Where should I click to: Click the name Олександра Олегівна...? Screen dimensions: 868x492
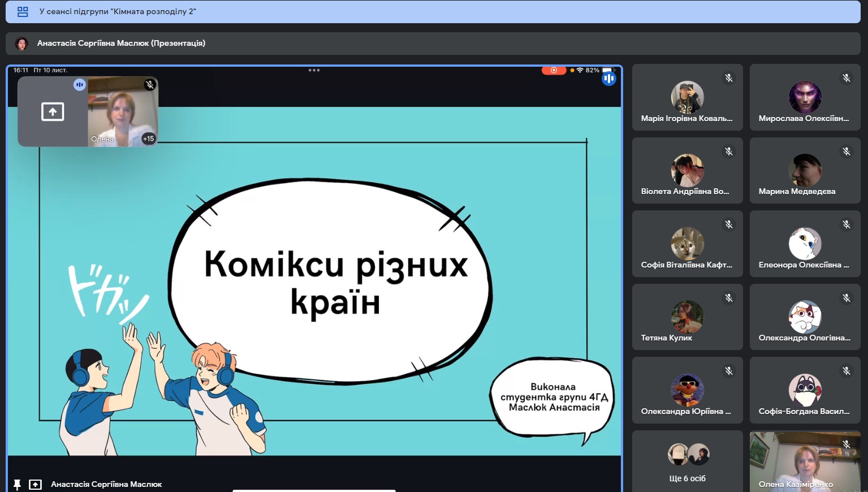click(804, 338)
